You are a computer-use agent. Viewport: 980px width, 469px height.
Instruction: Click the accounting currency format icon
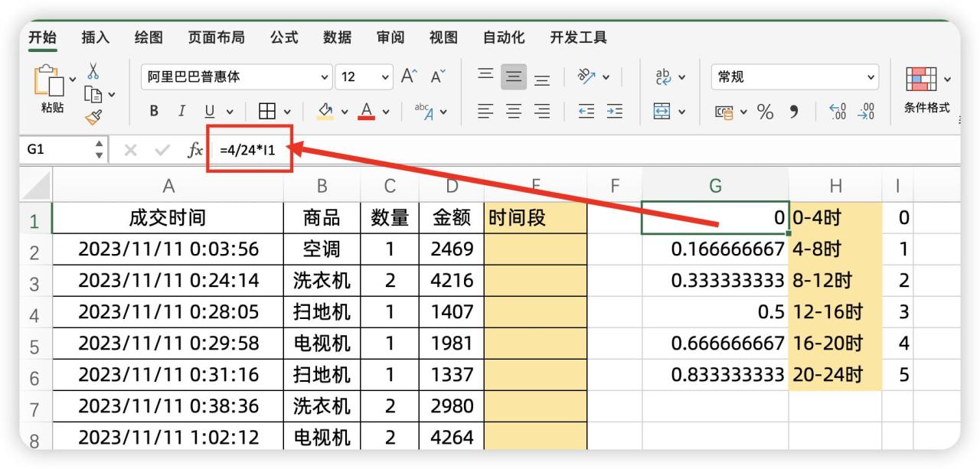(x=724, y=112)
